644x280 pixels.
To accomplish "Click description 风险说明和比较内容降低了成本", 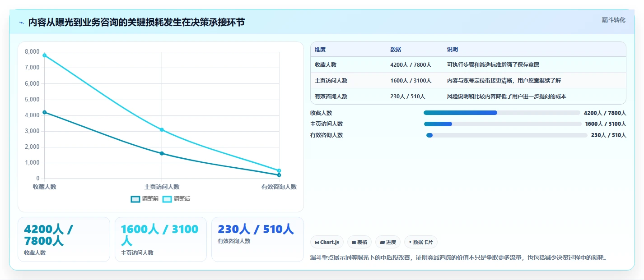I will click(x=507, y=96).
